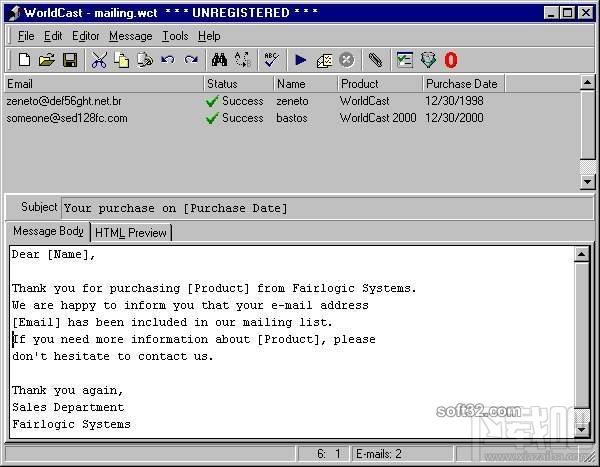Maximize the WorldCast window
600x467 pixels.
tap(567, 13)
